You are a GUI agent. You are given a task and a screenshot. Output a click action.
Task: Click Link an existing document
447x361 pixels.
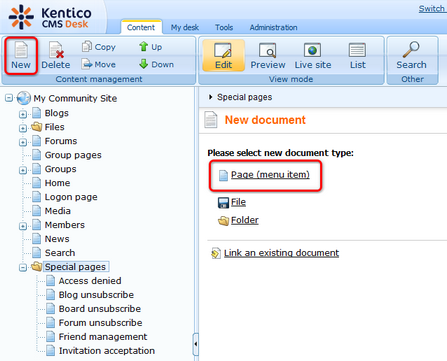click(x=281, y=253)
